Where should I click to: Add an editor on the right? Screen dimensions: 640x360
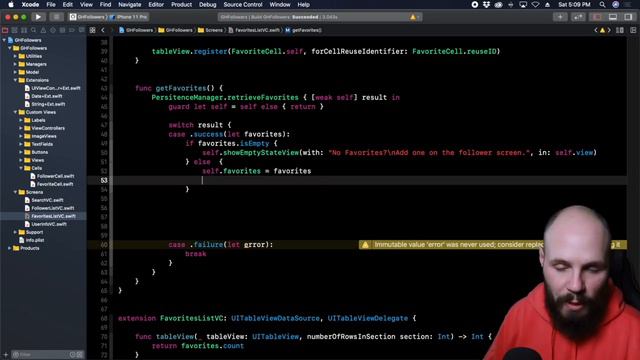[633, 30]
